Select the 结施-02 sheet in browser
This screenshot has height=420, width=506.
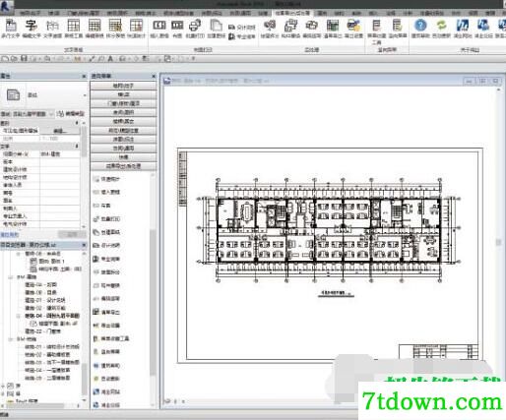[48, 354]
